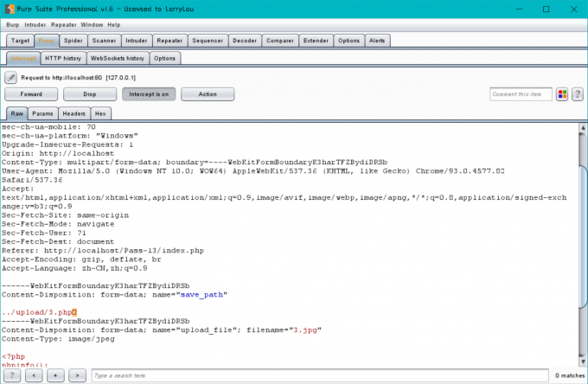Select the Raw view tab
Viewport: 588px width, 384px height.
point(17,113)
